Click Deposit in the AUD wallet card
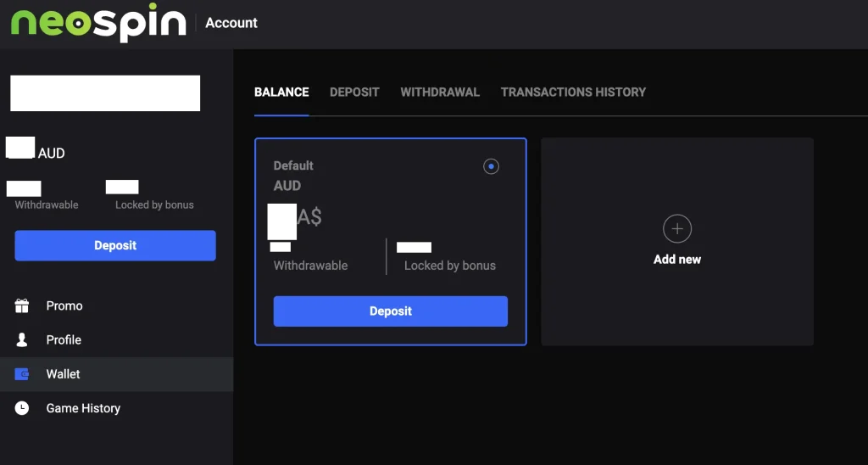The height and width of the screenshot is (465, 868). point(390,311)
